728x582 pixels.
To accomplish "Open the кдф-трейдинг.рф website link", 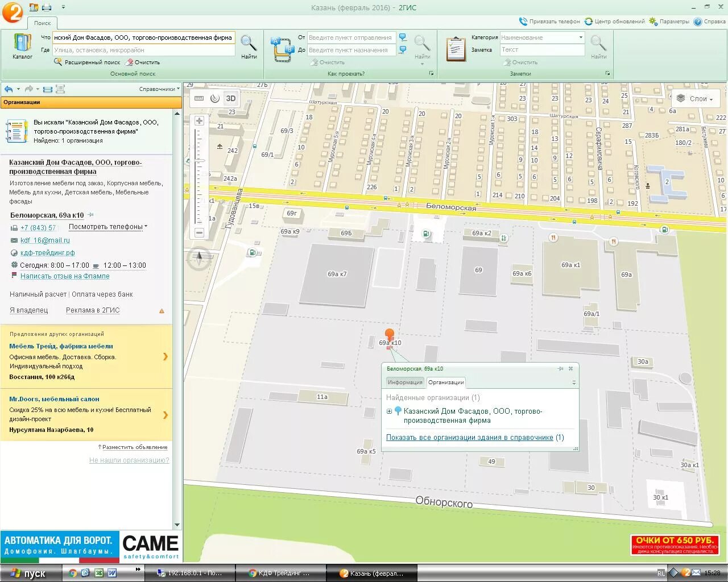I will tap(48, 253).
